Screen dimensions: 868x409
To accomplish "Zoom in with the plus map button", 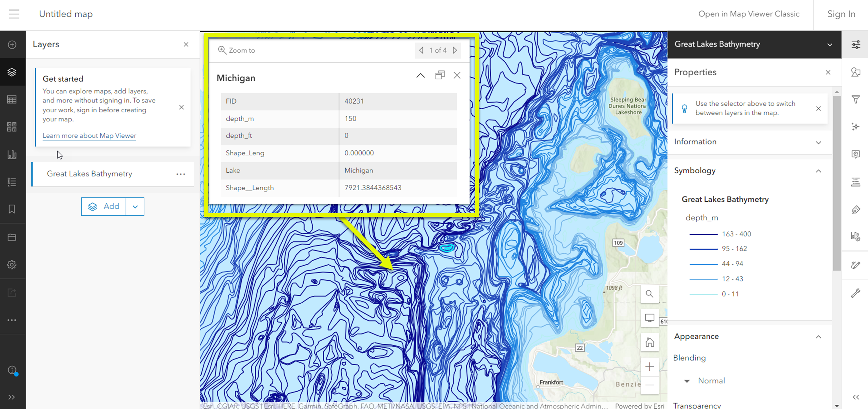I will click(649, 367).
